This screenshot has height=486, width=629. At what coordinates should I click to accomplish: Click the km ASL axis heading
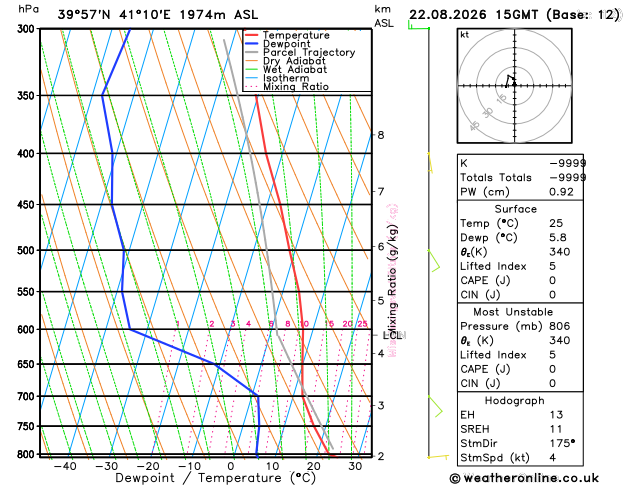384,16
